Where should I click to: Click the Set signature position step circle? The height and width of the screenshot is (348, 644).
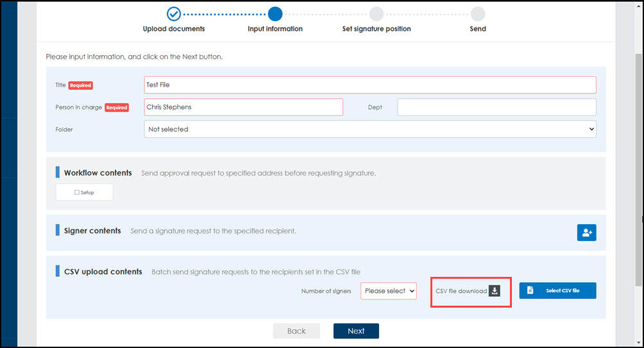(377, 14)
